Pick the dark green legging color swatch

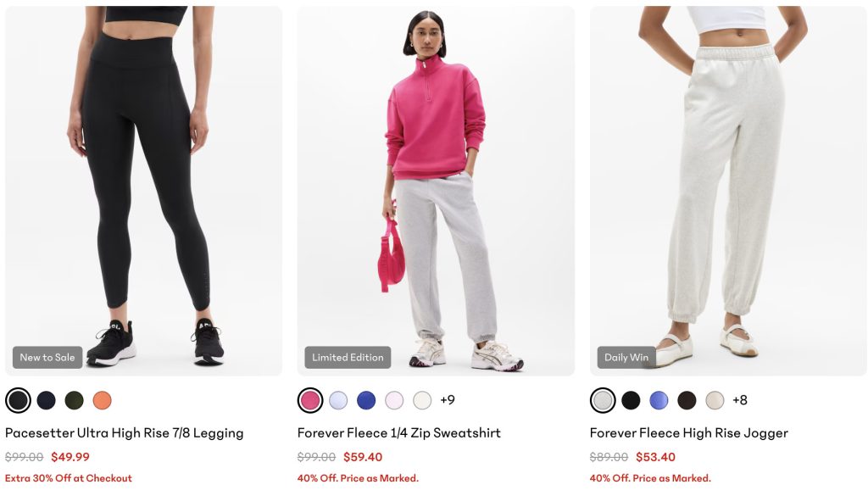75,400
